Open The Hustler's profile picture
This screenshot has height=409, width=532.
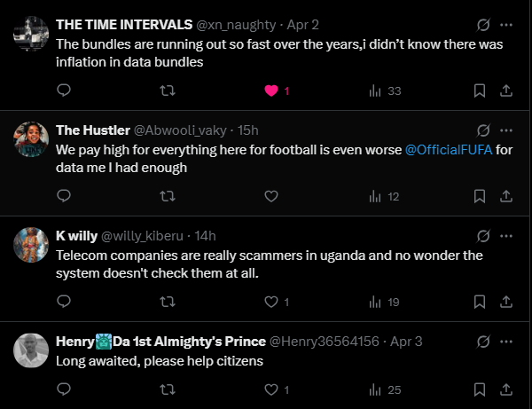coord(31,138)
